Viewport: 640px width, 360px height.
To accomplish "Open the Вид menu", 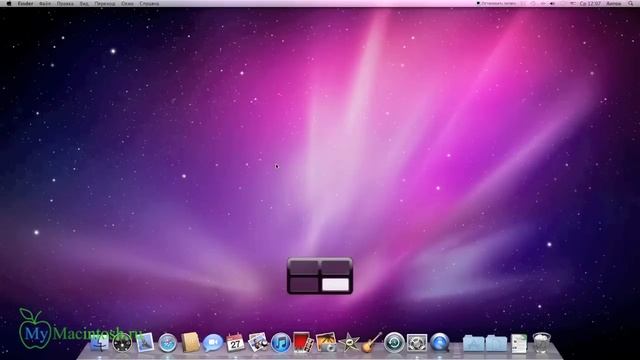I will click(84, 3).
